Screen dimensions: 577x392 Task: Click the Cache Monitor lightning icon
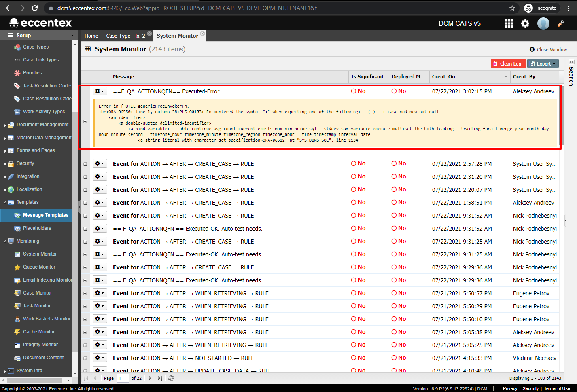pos(17,332)
